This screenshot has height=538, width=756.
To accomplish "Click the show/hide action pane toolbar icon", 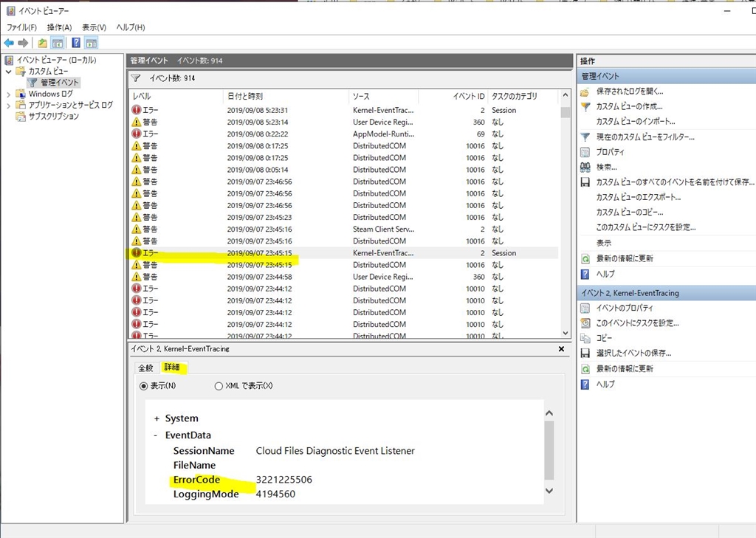I will 91,43.
